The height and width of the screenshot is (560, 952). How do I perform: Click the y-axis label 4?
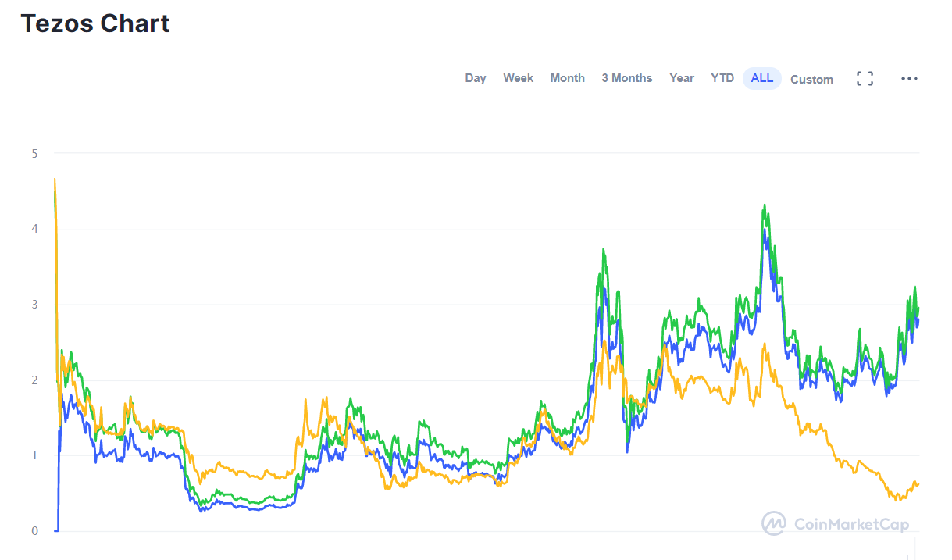[34, 229]
